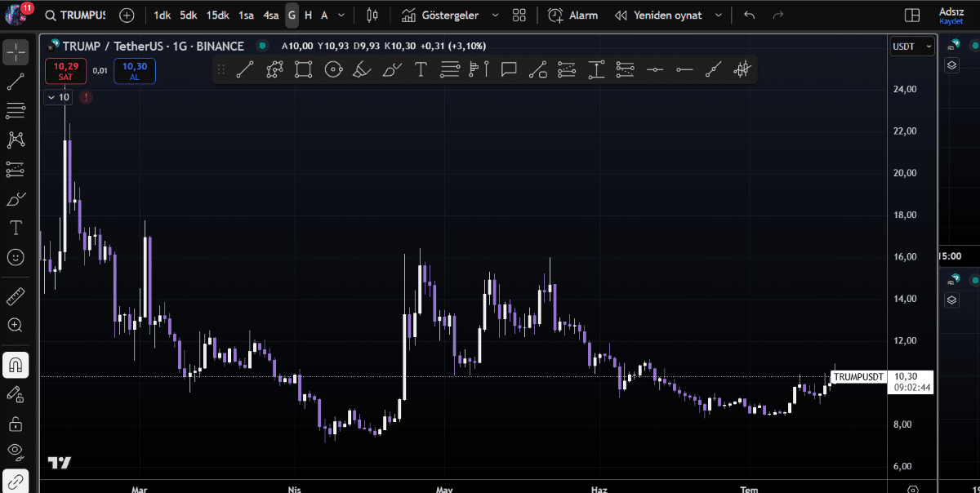The height and width of the screenshot is (493, 980).
Task: Pick the text tool in favorites toolbar
Action: tap(421, 69)
